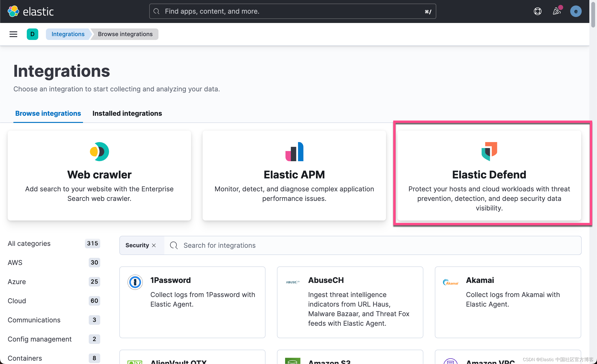Open the 1Password integration card

tap(192, 302)
